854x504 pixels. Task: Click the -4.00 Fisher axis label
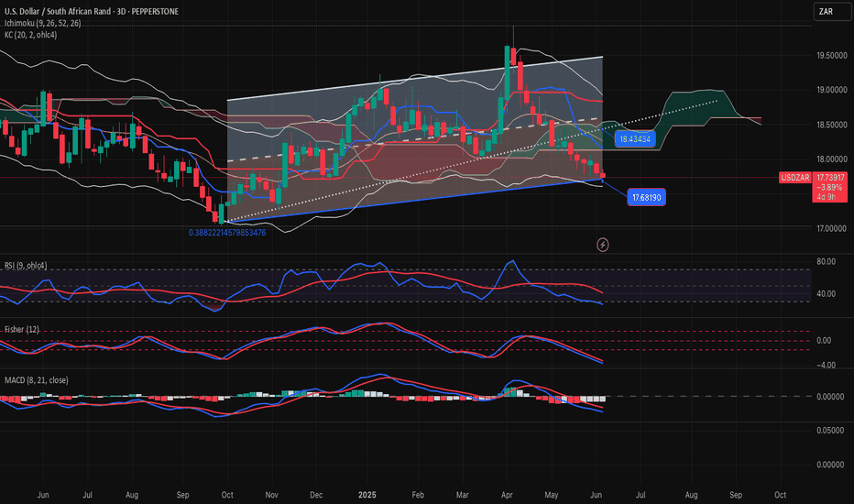tap(826, 366)
